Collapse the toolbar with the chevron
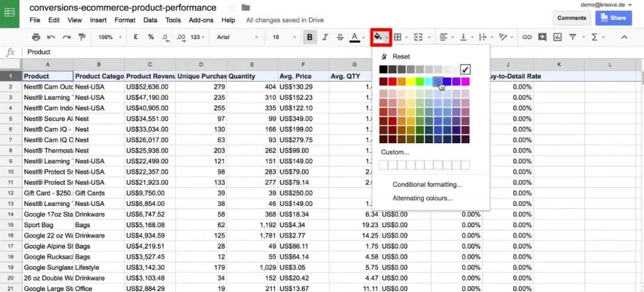The height and width of the screenshot is (292, 644). click(x=624, y=37)
